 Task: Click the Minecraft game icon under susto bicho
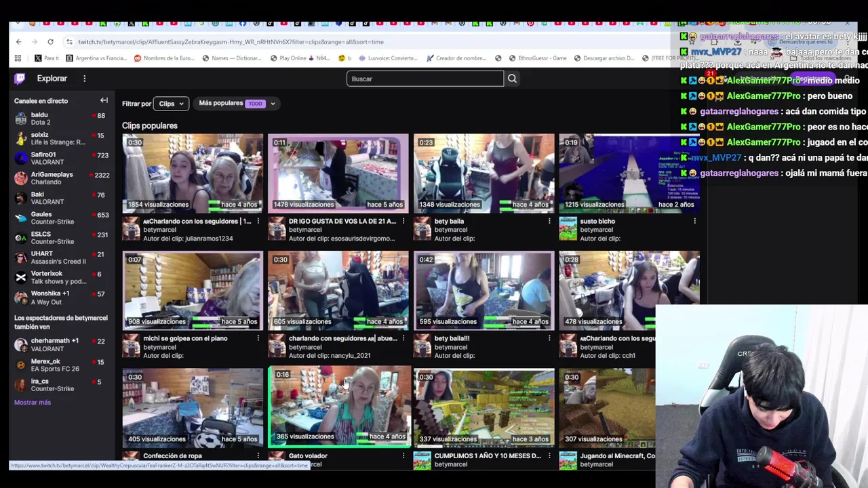(568, 229)
